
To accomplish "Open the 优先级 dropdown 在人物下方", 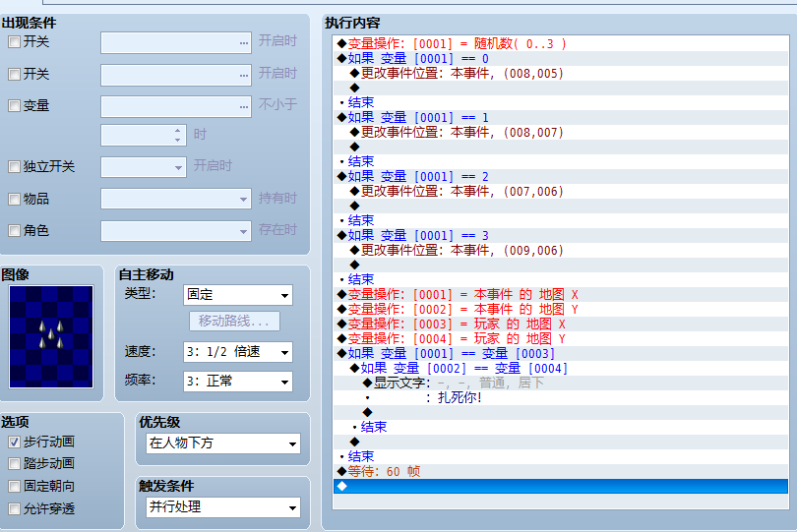I will pyautogui.click(x=223, y=443).
